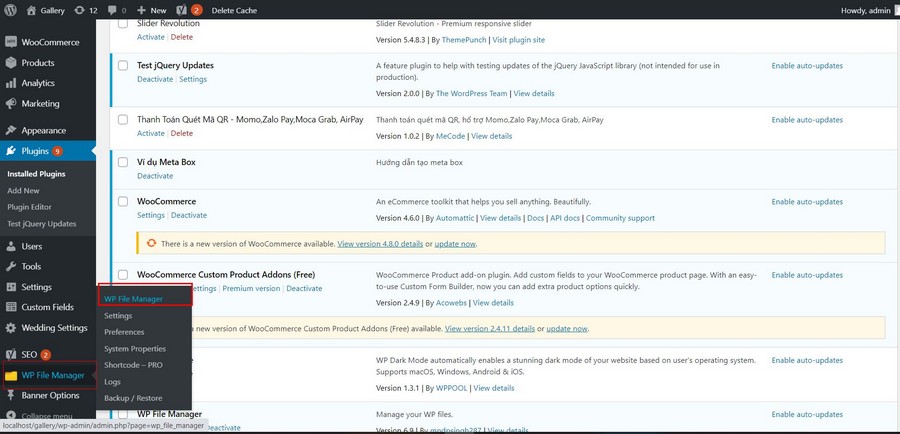Image resolution: width=900 pixels, height=434 pixels.
Task: Open WooCommerce in the sidebar
Action: click(50, 42)
